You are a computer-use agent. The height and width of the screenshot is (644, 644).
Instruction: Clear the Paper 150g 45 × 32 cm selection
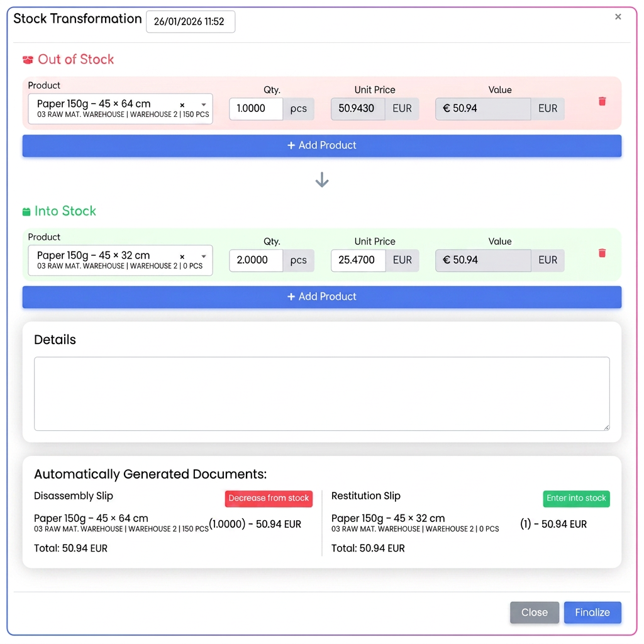(x=182, y=257)
